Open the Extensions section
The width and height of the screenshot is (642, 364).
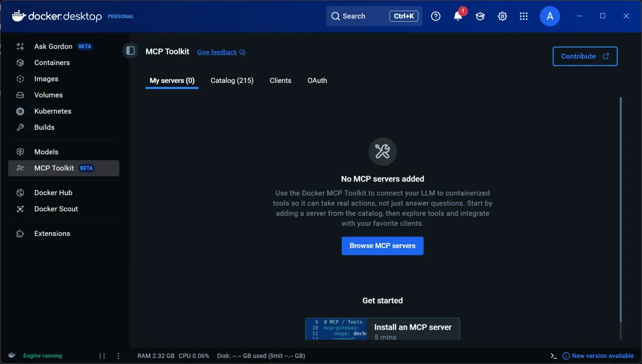52,233
